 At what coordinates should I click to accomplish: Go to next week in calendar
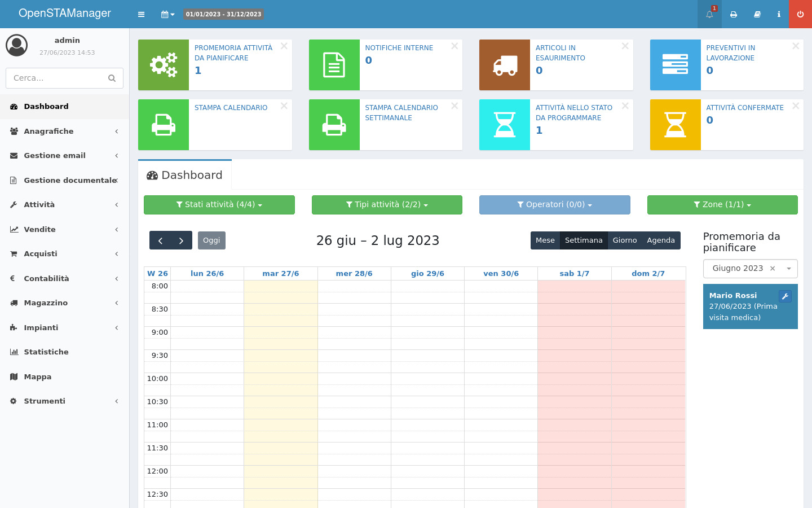coord(181,240)
